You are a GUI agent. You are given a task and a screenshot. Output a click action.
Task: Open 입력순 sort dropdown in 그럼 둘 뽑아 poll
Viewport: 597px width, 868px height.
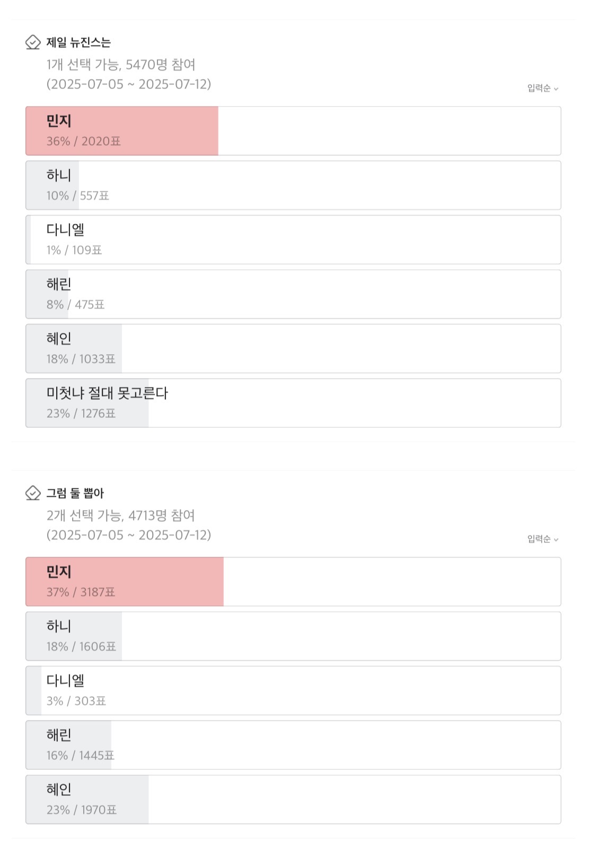(542, 539)
